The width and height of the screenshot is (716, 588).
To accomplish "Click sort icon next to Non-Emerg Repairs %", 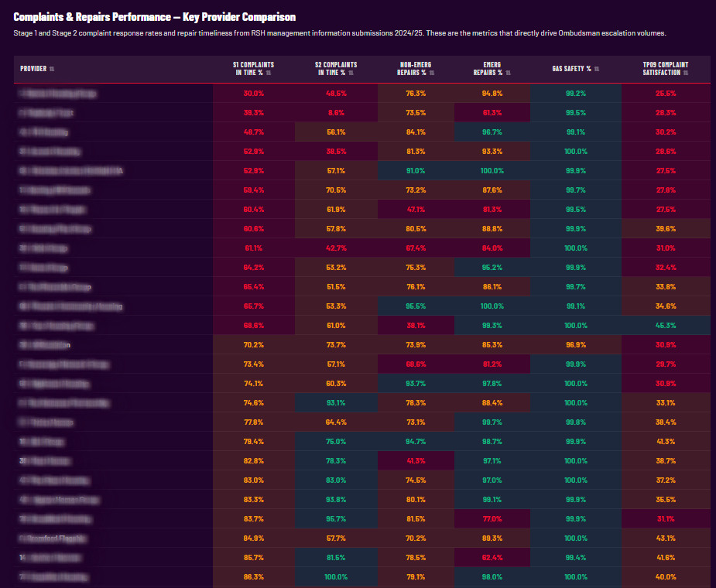I will point(431,73).
